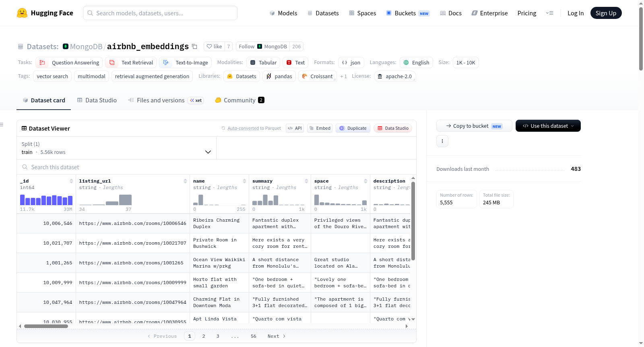Click the horizontal table scrollbar
This screenshot has width=644, height=347.
point(46,326)
